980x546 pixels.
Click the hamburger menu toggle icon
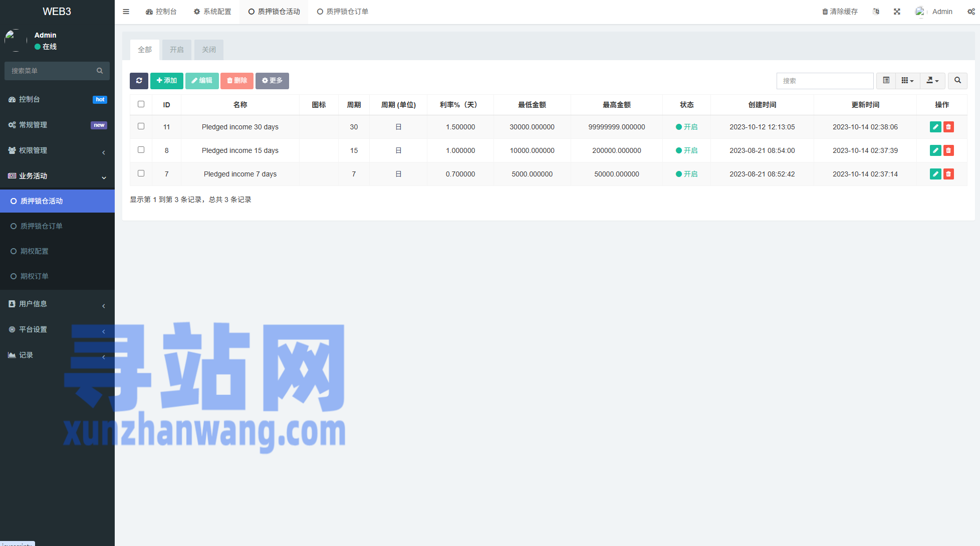[x=126, y=12]
